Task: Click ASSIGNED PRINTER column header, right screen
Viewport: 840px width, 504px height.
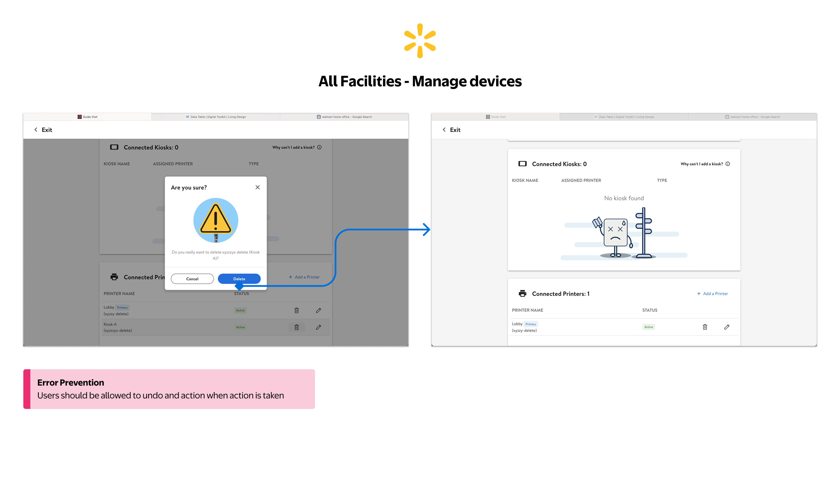Action: [581, 181]
